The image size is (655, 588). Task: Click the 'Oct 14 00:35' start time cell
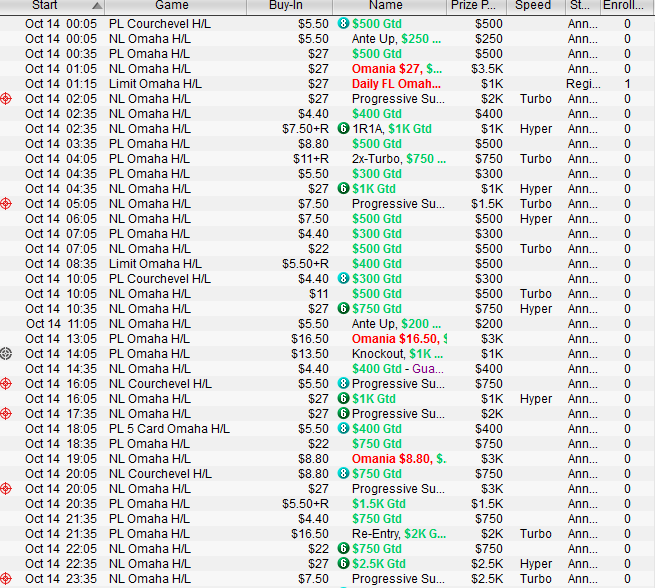(61, 54)
